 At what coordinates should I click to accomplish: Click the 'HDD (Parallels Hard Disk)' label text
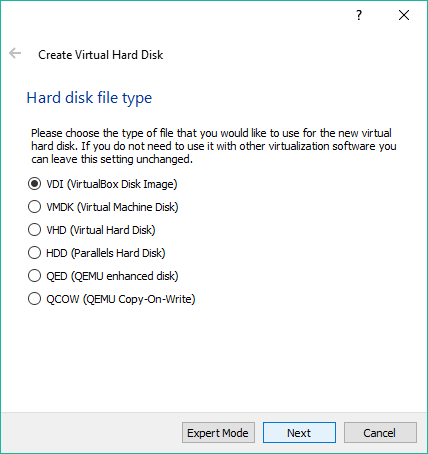tap(106, 253)
